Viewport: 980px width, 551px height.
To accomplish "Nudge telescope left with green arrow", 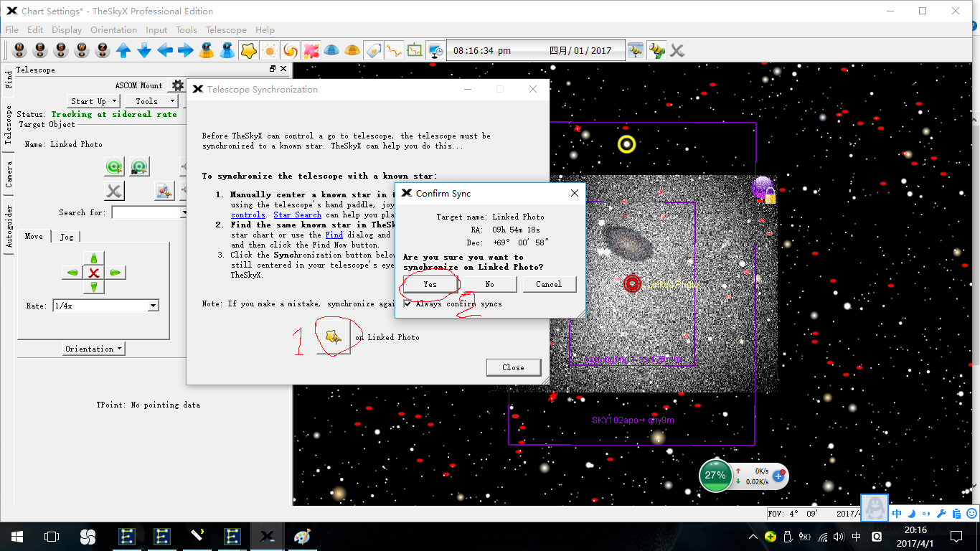I will click(72, 273).
